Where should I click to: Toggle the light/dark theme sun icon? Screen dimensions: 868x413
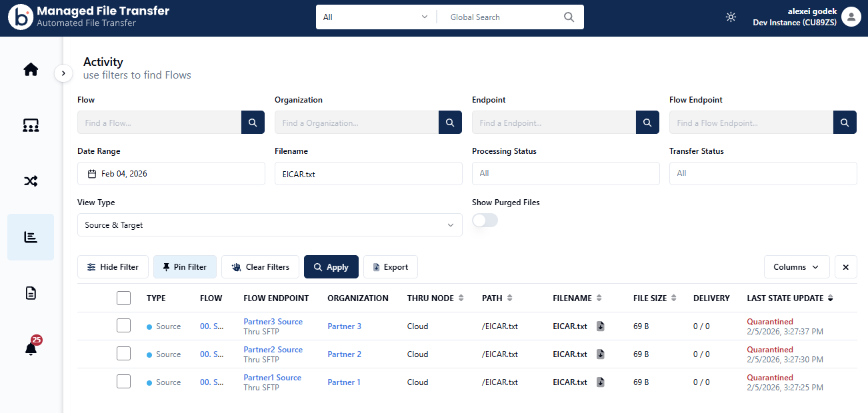click(731, 17)
